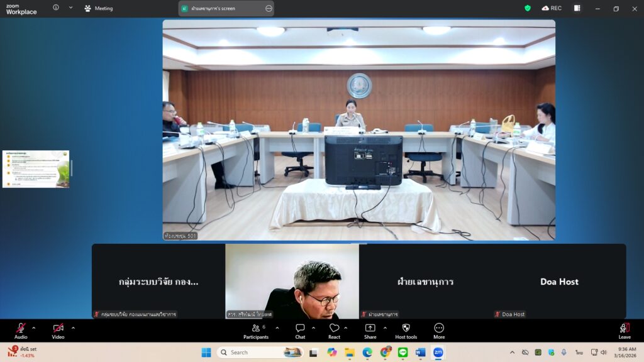This screenshot has width=644, height=362.
Task: Toggle the view layout icon
Action: (577, 8)
